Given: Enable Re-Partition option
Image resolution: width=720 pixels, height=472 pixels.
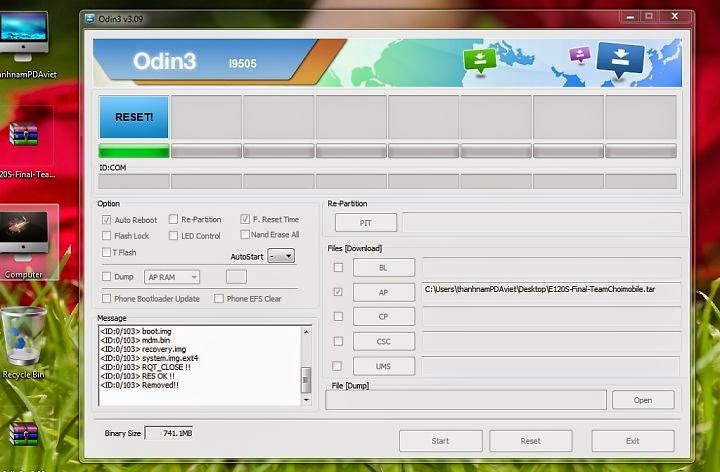Looking at the screenshot, I should point(173,219).
